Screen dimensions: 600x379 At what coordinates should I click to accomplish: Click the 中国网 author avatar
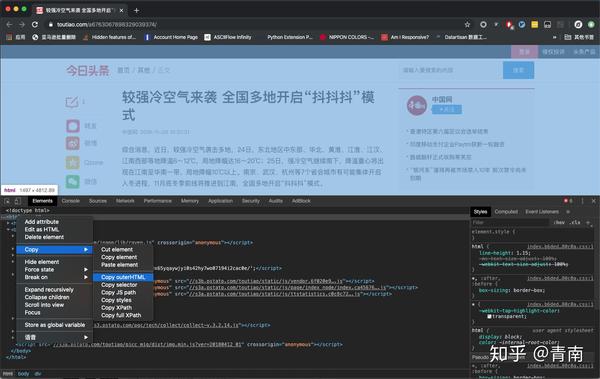417,105
